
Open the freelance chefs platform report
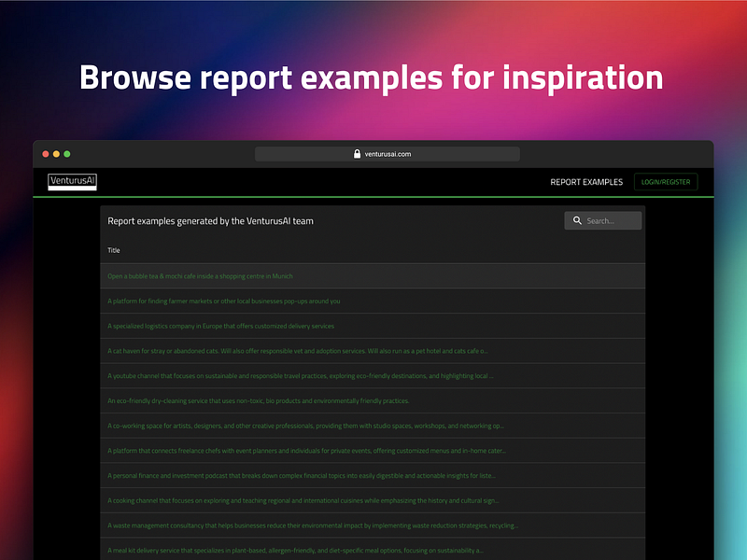306,451
